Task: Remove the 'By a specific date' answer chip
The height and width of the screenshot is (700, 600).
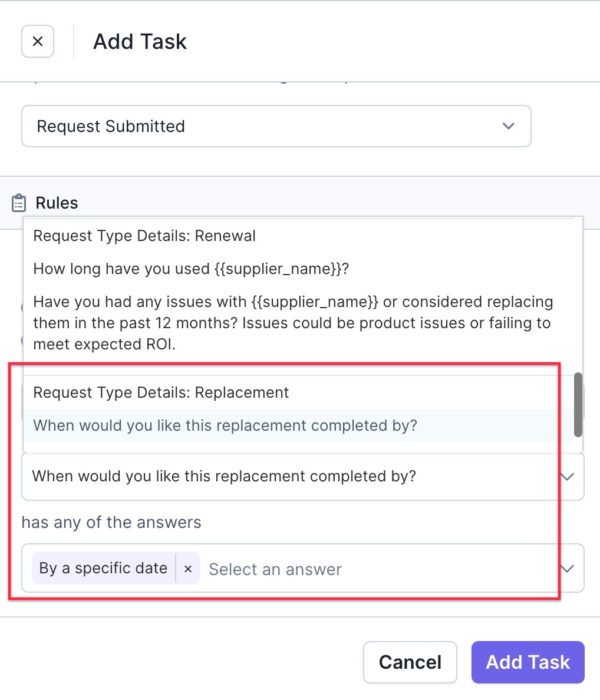Action: (188, 568)
